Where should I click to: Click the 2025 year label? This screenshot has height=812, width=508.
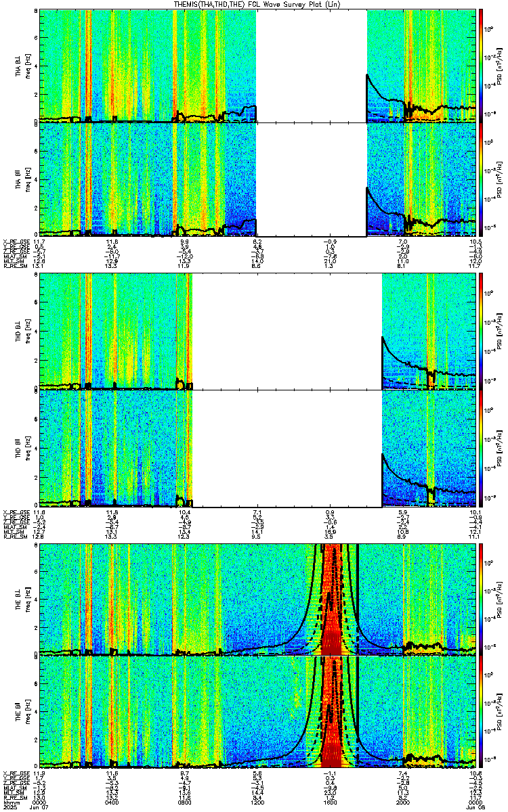coord(11,808)
